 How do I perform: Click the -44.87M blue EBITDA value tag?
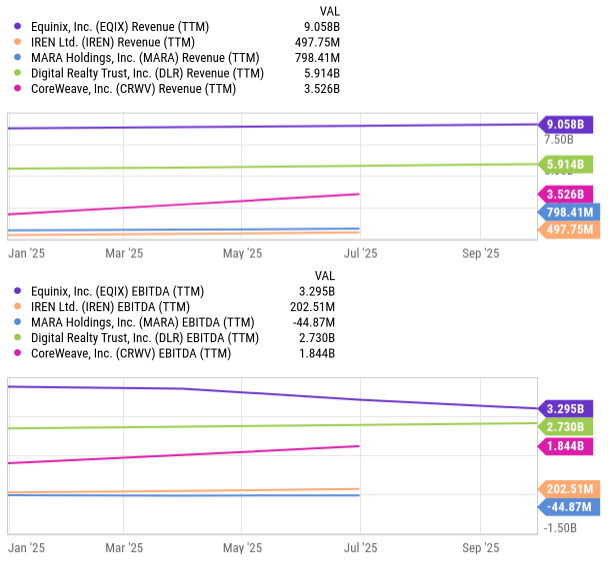tap(568, 507)
